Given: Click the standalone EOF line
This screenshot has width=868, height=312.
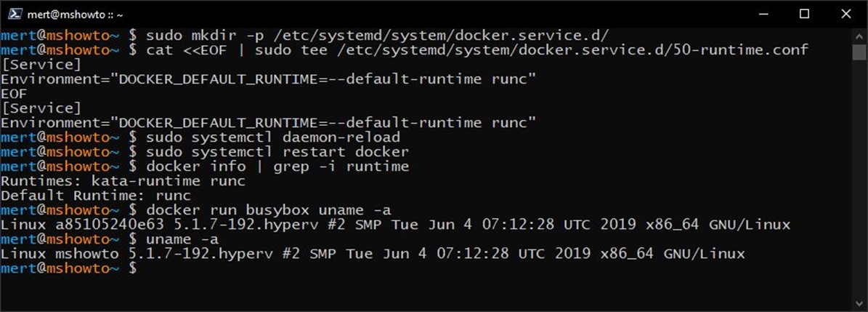Looking at the screenshot, I should [x=15, y=93].
